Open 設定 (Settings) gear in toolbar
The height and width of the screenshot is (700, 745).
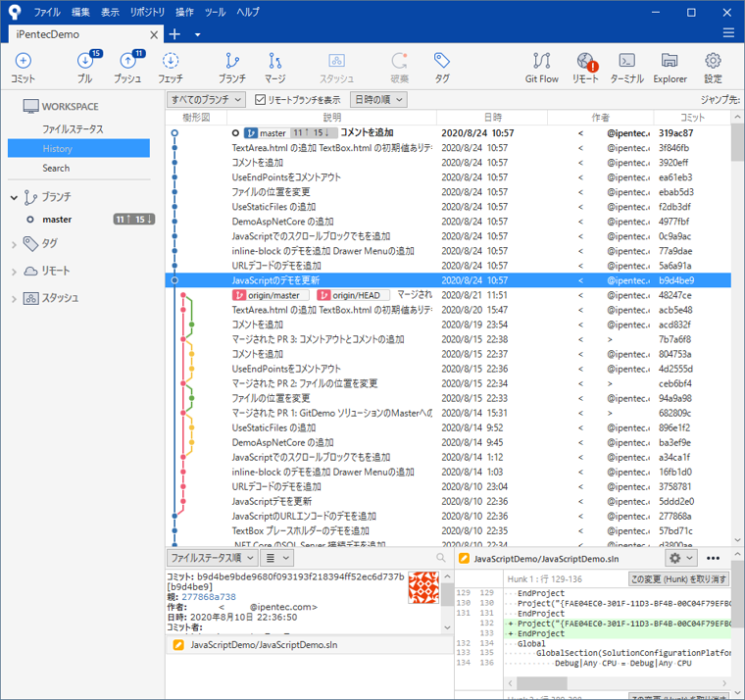pos(713,68)
